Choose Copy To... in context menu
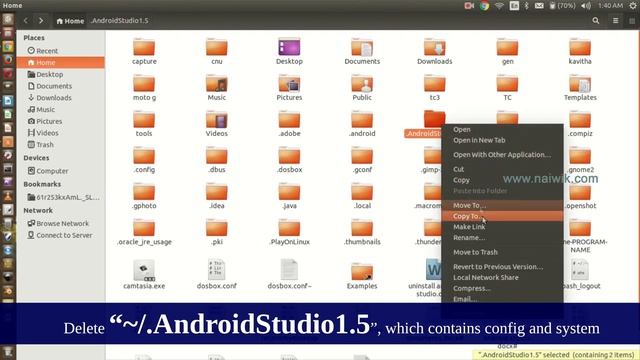Screen dimensions: 640x360 pos(502,216)
